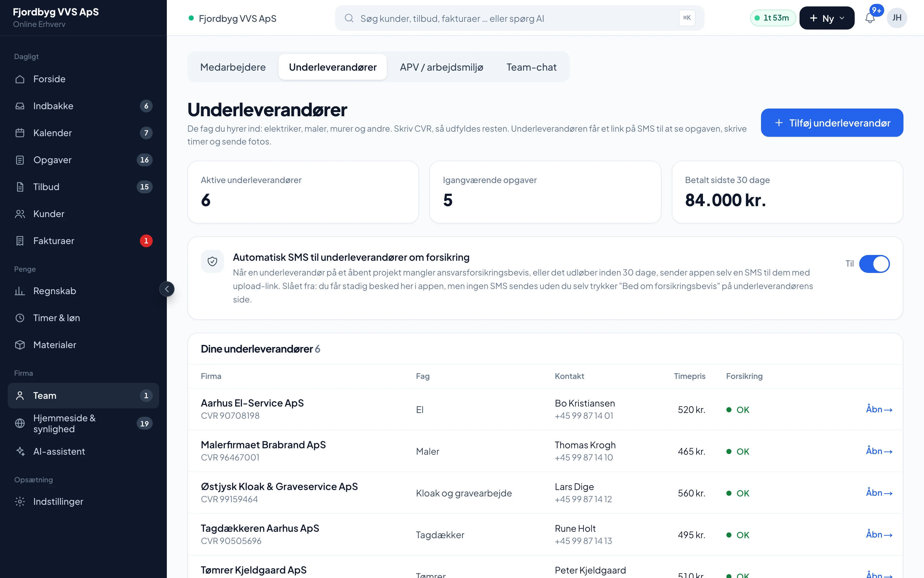Click the Indstillinger gear icon

[x=20, y=502]
